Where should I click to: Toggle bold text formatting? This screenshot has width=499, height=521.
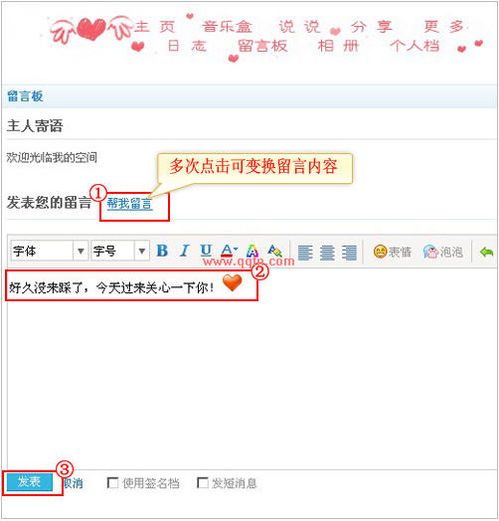click(162, 251)
